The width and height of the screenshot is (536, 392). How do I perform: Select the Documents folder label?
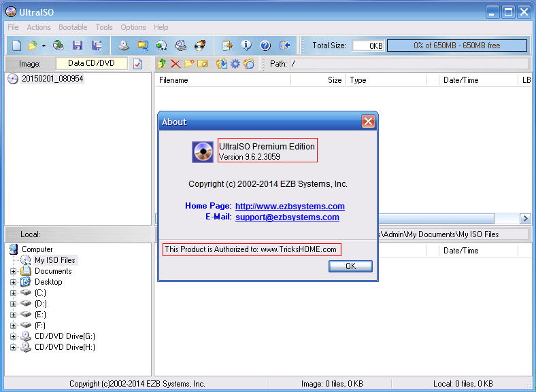(x=53, y=271)
